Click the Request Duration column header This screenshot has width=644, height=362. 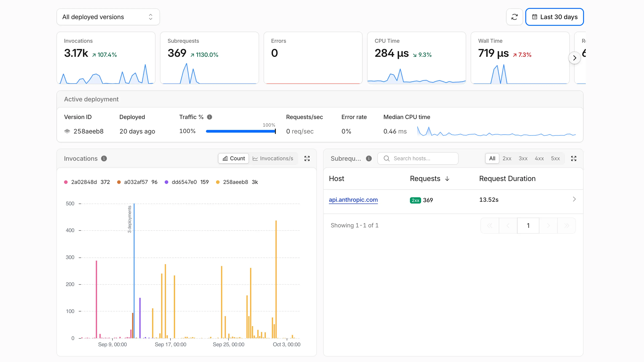[x=507, y=178]
